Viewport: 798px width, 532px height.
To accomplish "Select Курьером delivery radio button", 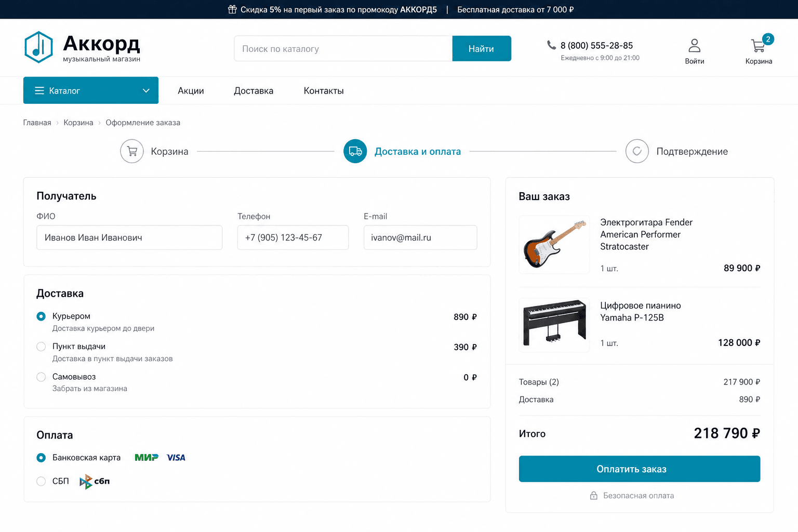I will (x=41, y=316).
